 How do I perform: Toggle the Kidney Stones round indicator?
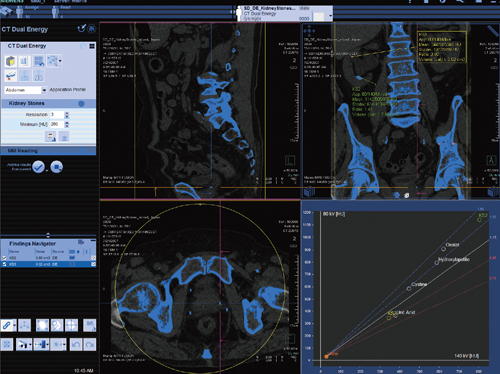(81, 104)
